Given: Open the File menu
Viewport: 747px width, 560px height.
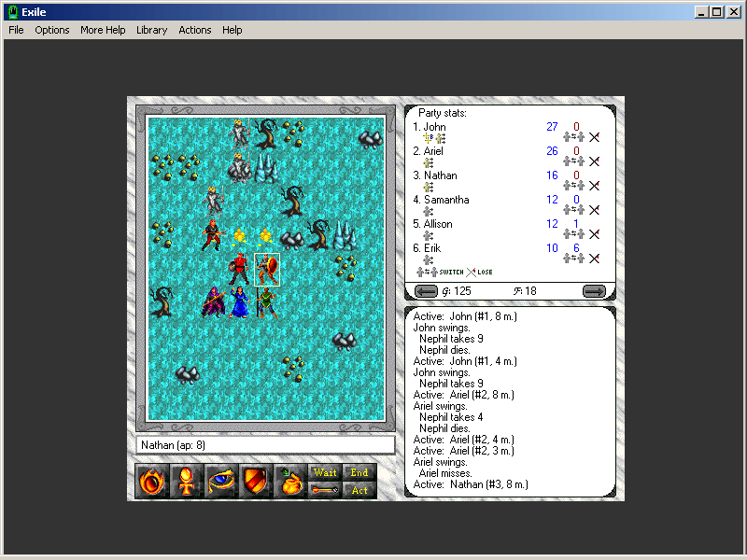Looking at the screenshot, I should 16,30.
